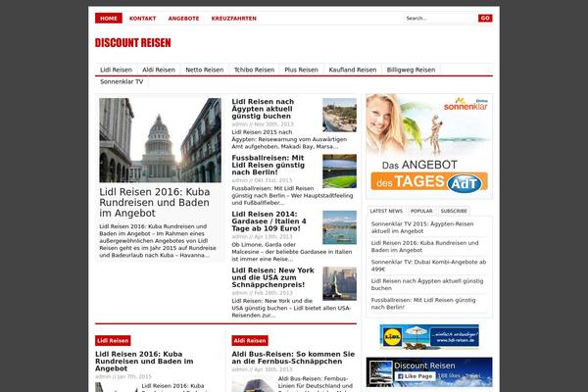
Task: Go to the ANGEBOTE page
Action: (184, 19)
